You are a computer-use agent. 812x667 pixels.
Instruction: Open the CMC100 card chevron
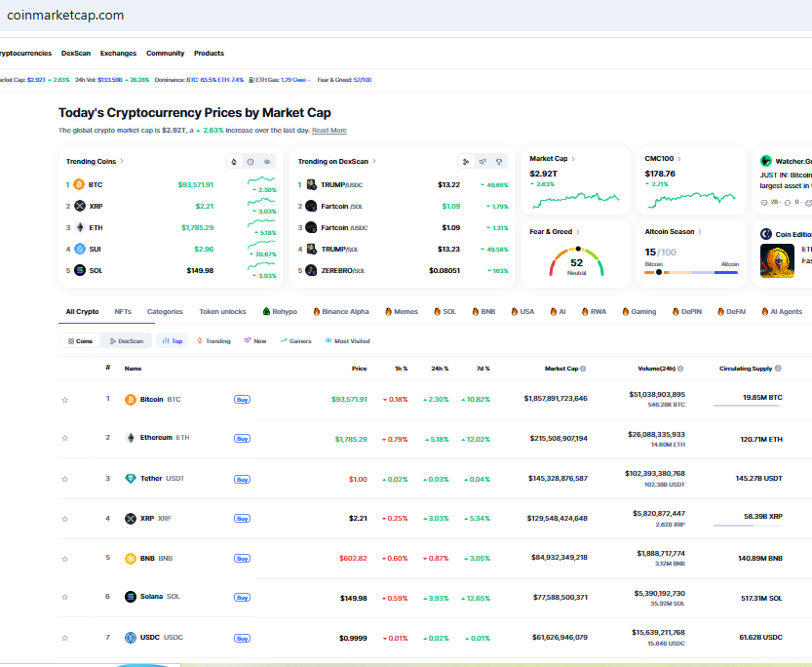pyautogui.click(x=679, y=159)
